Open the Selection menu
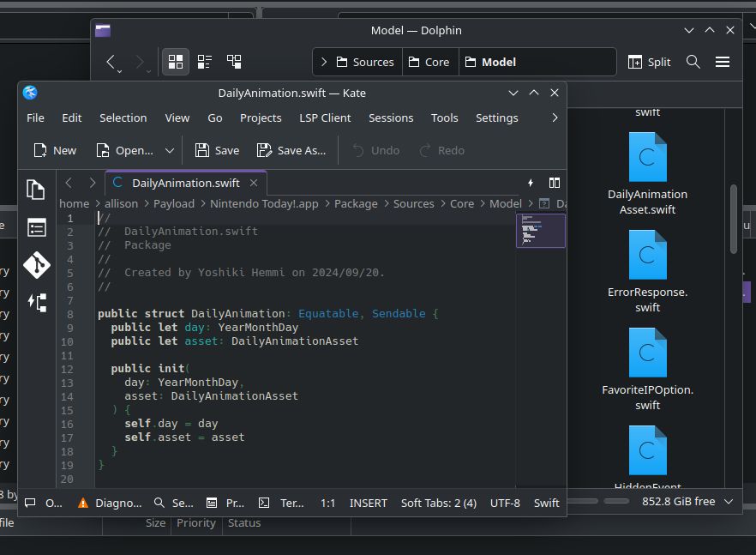Viewport: 756px width, 555px height. point(123,118)
